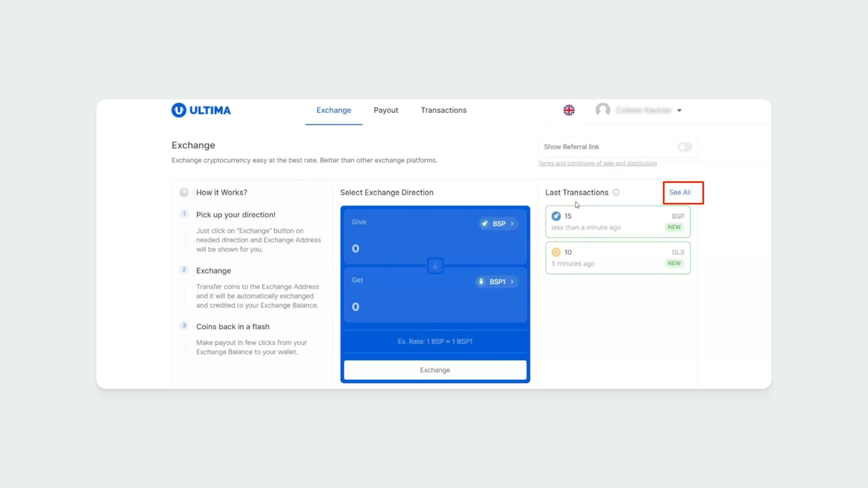Click the Ultima logo icon
868x488 pixels.
click(x=179, y=110)
